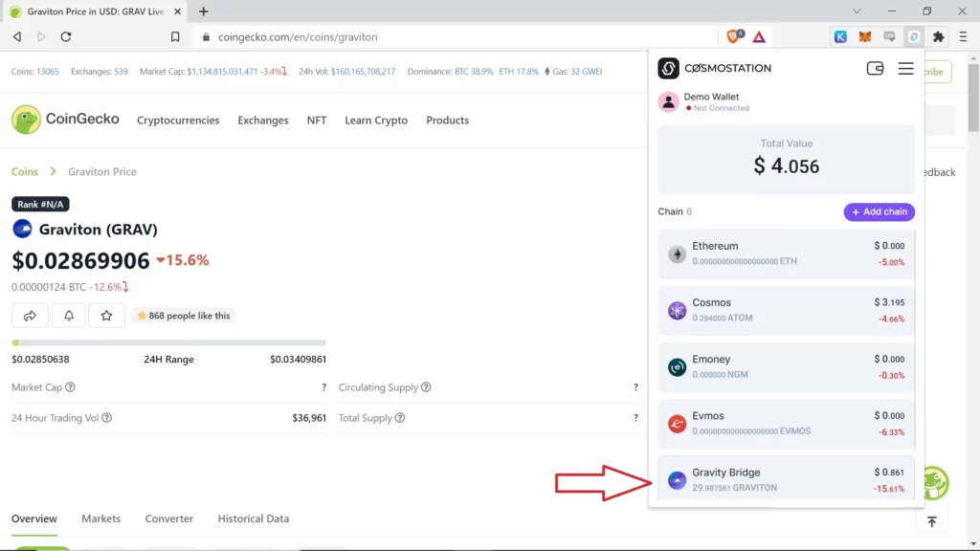This screenshot has width=980, height=551.
Task: Select the Evmos chain row
Action: click(787, 424)
